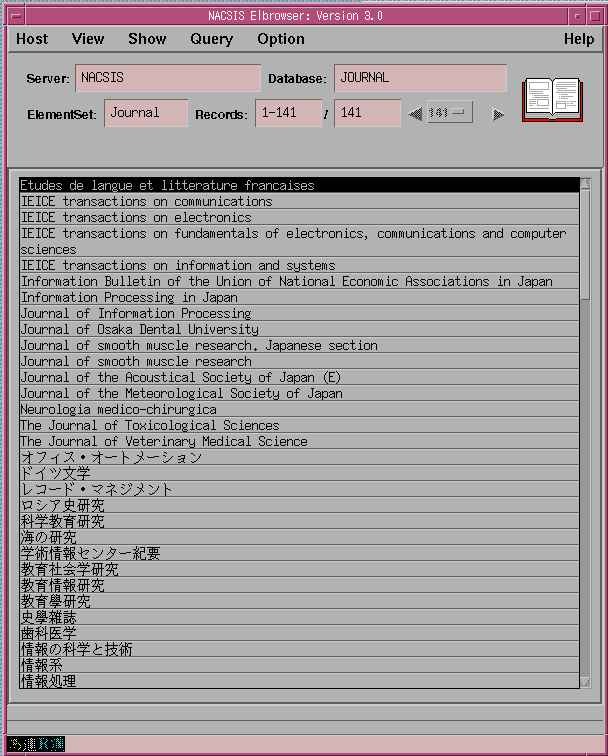Open the Host menu
Screen dimensions: 608x756
[x=32, y=39]
